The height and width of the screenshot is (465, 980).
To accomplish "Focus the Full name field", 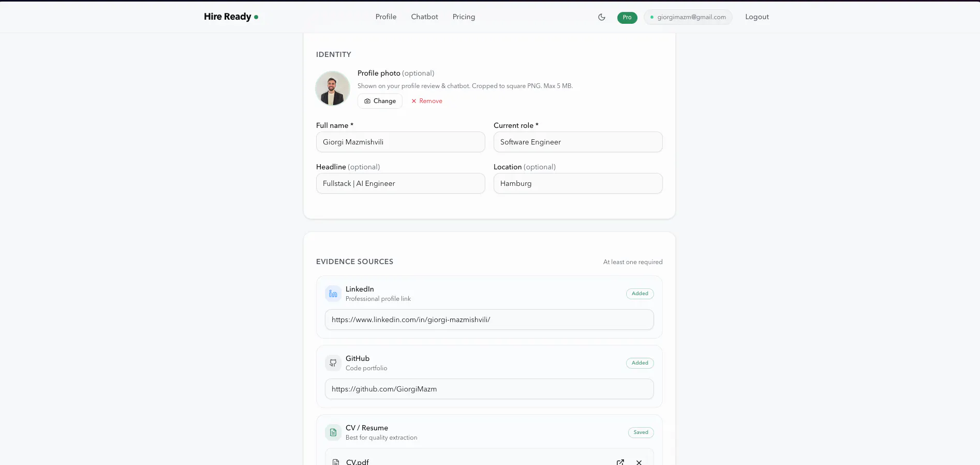I will point(400,142).
